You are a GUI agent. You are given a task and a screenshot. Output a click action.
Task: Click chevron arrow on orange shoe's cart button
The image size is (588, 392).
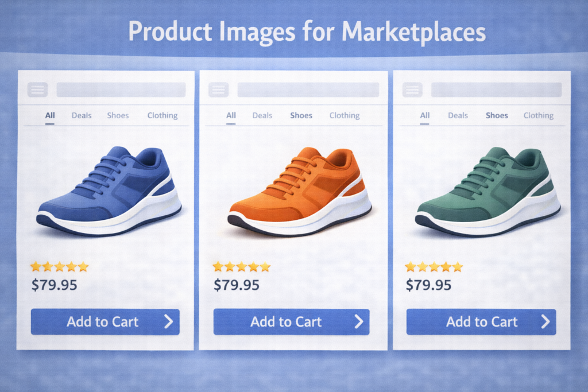359,321
